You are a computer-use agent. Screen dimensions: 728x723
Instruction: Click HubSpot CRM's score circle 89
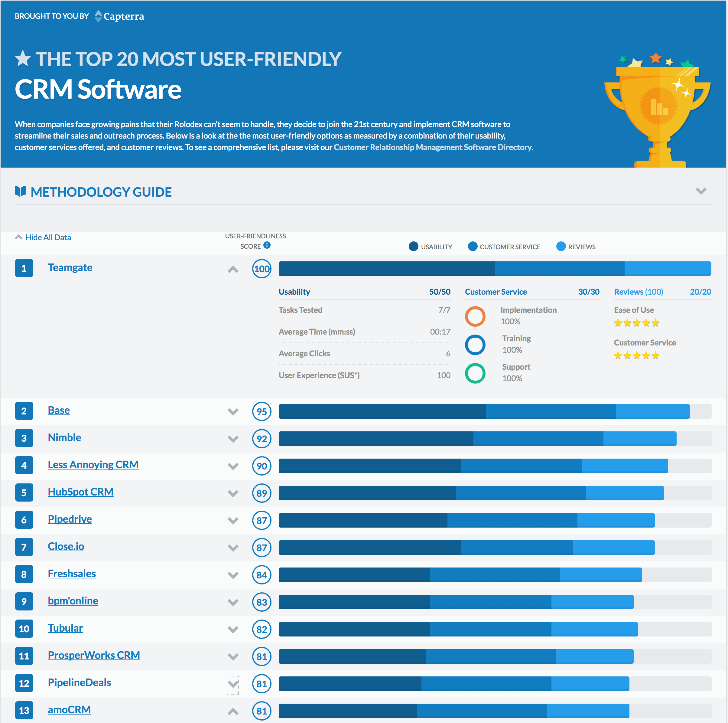point(262,493)
